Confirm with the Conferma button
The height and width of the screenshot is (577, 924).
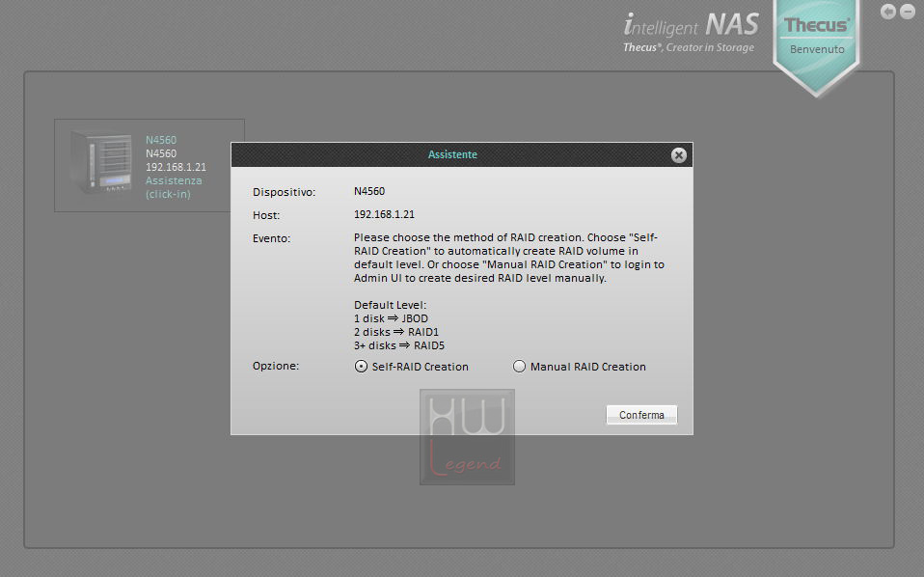641,415
